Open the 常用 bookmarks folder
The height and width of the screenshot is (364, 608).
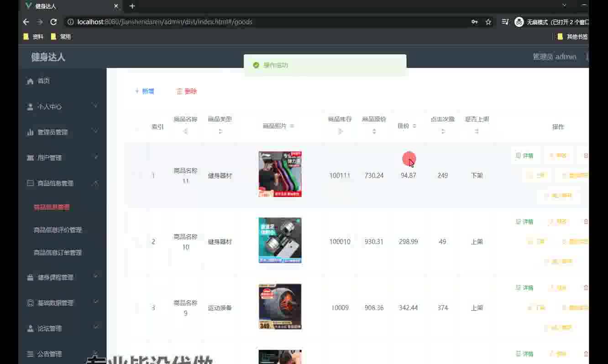coord(61,36)
